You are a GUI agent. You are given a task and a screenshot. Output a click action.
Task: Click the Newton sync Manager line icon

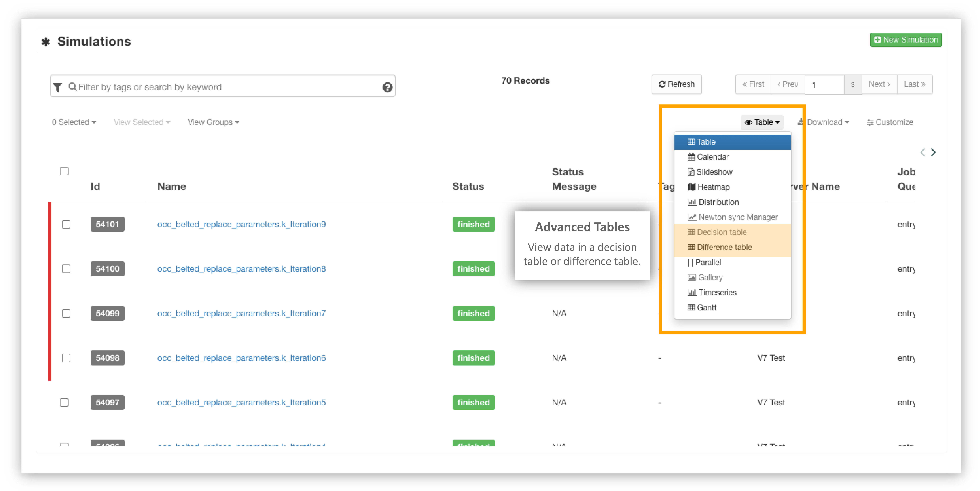point(692,217)
